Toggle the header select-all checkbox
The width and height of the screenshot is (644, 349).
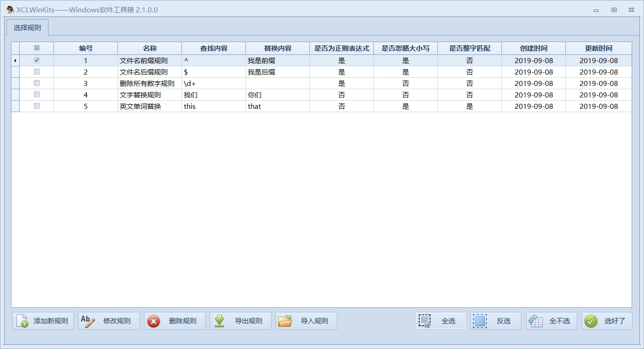(37, 48)
